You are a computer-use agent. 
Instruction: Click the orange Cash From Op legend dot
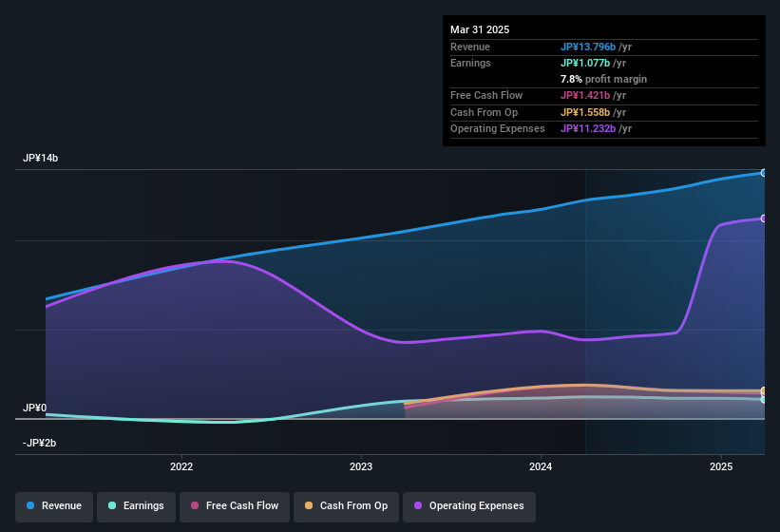click(309, 505)
